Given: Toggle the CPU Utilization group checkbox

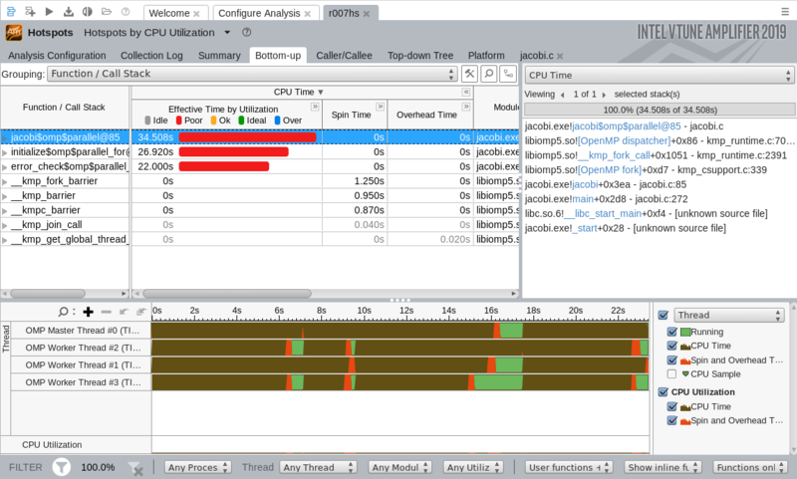Looking at the screenshot, I should [x=663, y=392].
